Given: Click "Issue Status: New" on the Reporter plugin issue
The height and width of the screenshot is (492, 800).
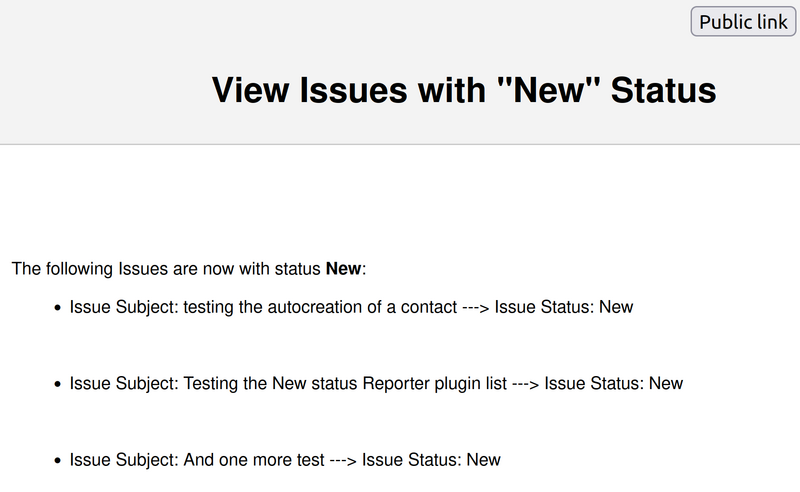Looking at the screenshot, I should pos(613,383).
